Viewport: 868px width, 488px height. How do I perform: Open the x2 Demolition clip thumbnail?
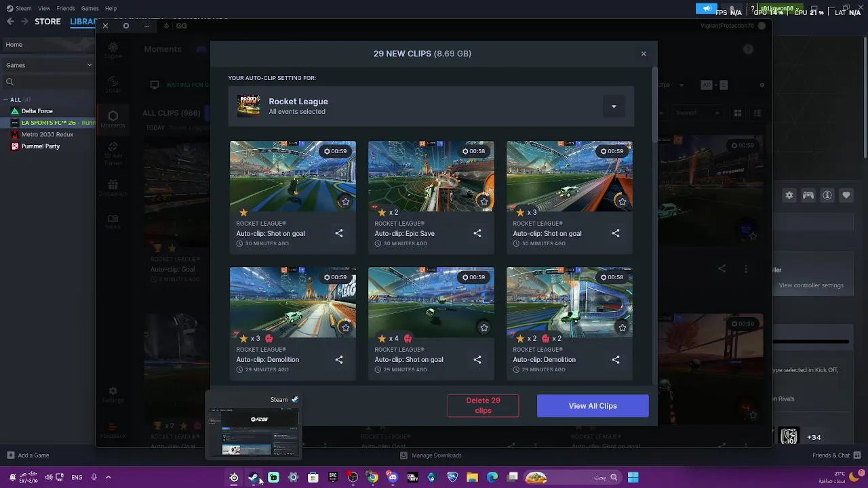pos(570,302)
